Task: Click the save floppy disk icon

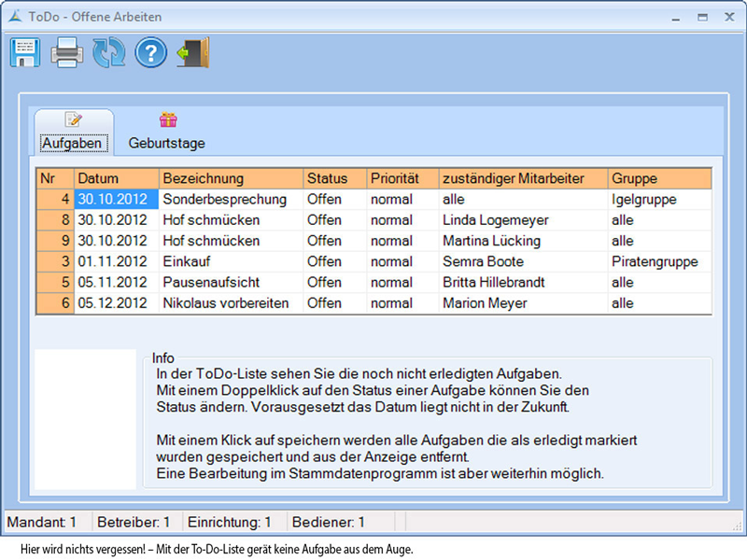Action: coord(24,52)
